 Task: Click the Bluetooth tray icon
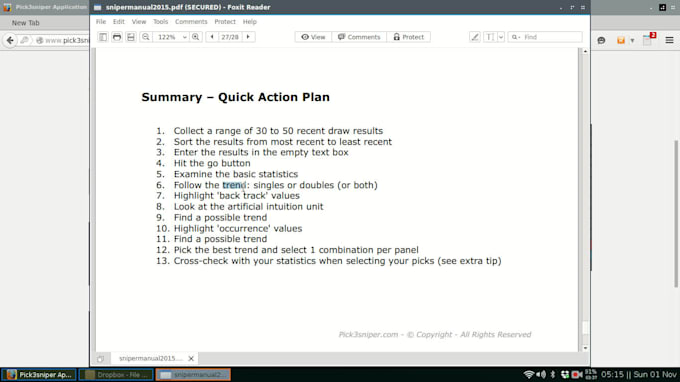tap(552, 375)
